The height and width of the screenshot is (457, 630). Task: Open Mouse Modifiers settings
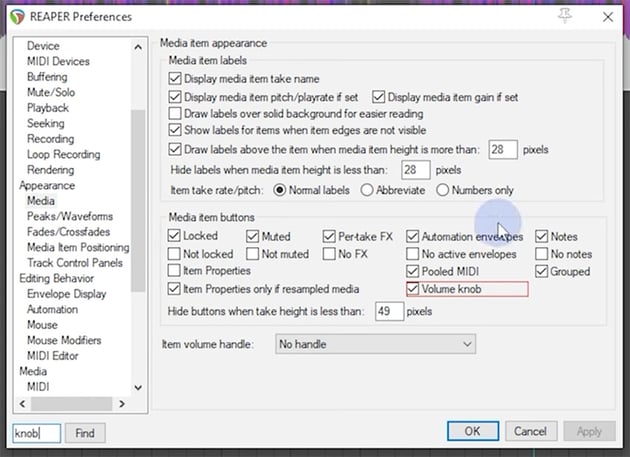coord(64,340)
